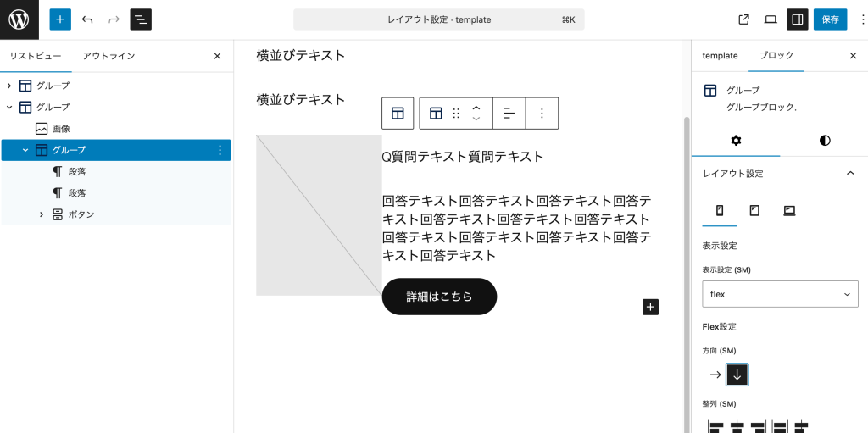Open the preview device laptop icon
Viewport: 868px width, 433px height.
point(771,19)
